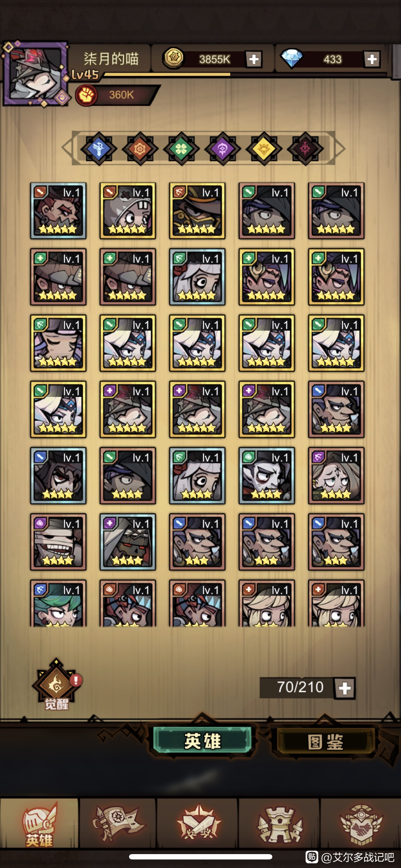Image resolution: width=401 pixels, height=868 pixels.
Task: Open the flag campaign menu icon
Action: pyautogui.click(x=118, y=823)
